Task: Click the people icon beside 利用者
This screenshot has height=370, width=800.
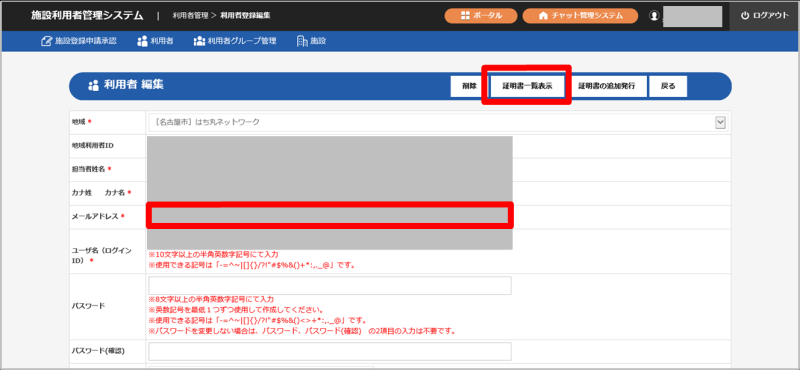Action: 142,41
